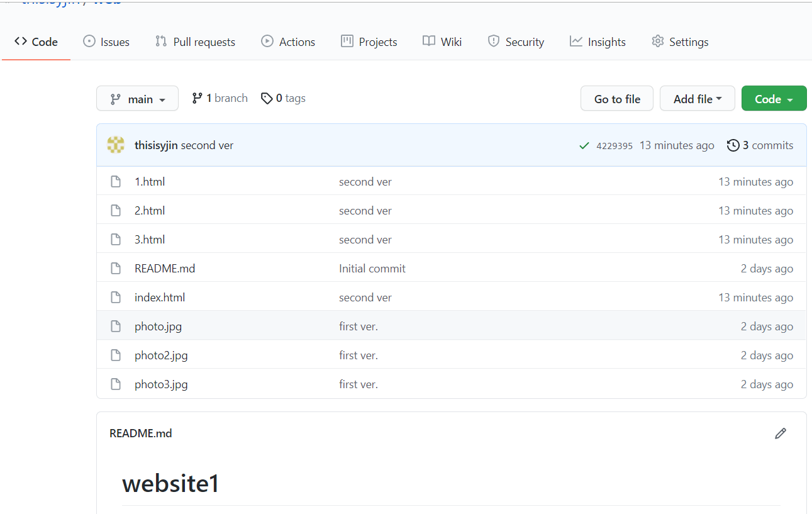Viewport: 812px width, 514px height.
Task: Click the file icon beside photo3.jpg
Action: (116, 384)
